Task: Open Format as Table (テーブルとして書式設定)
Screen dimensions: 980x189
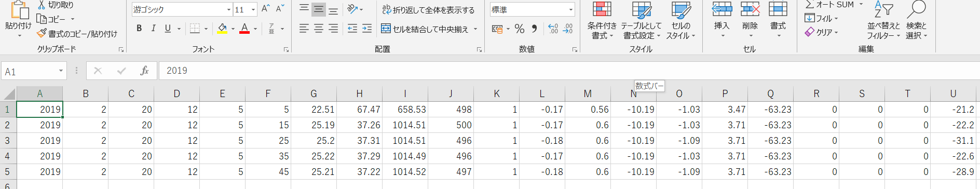Action: 642,20
